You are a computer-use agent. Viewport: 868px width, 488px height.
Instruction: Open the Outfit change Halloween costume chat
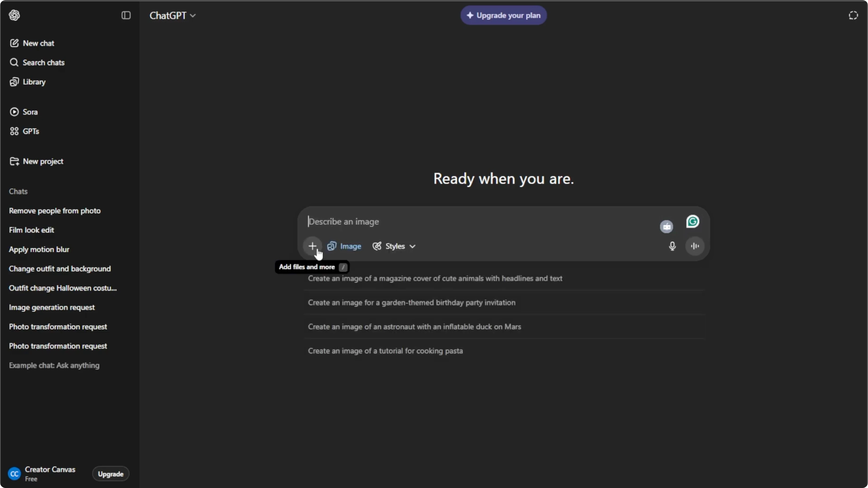click(63, 288)
